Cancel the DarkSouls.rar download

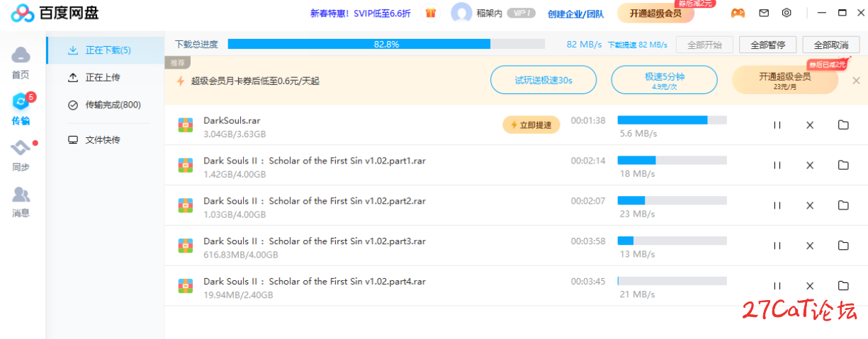coord(810,125)
